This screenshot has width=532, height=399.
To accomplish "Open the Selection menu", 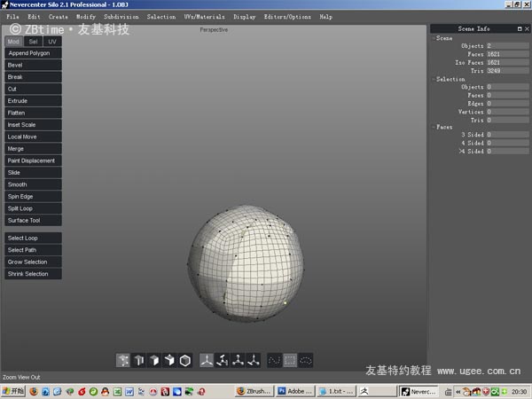I will 161,17.
